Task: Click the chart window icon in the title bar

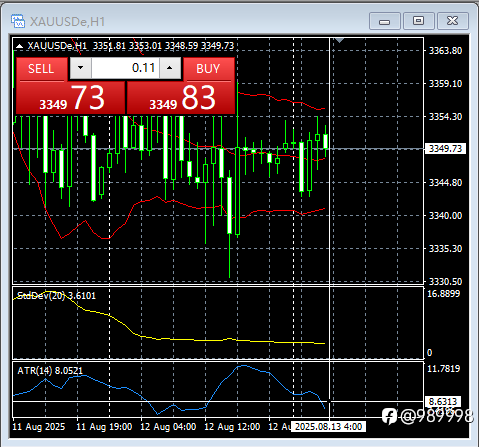Action: (18, 21)
